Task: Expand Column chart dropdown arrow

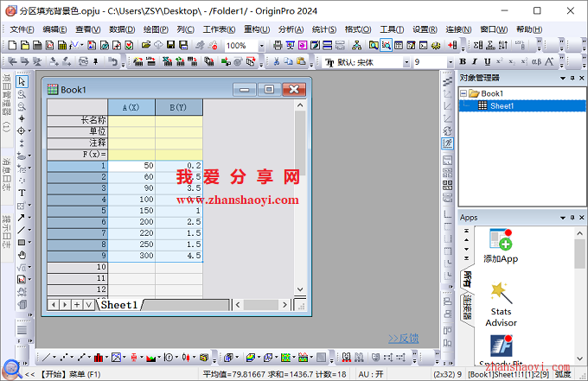Action: (107, 358)
